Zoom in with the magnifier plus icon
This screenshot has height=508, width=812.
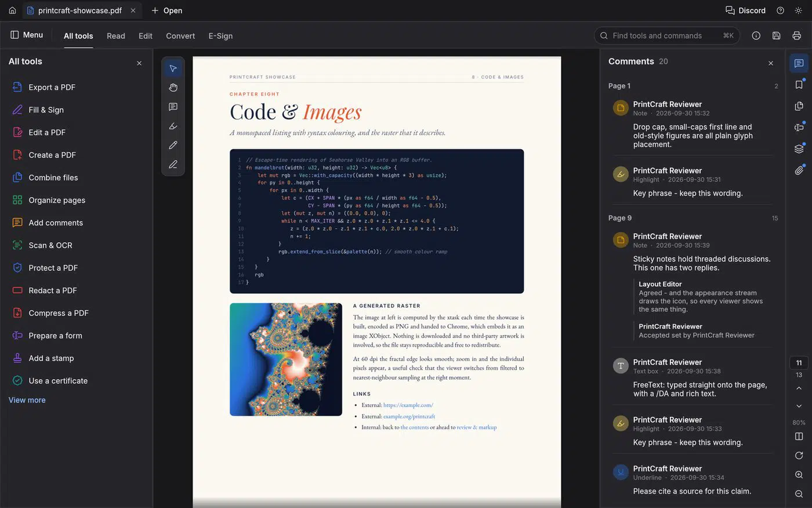(799, 475)
